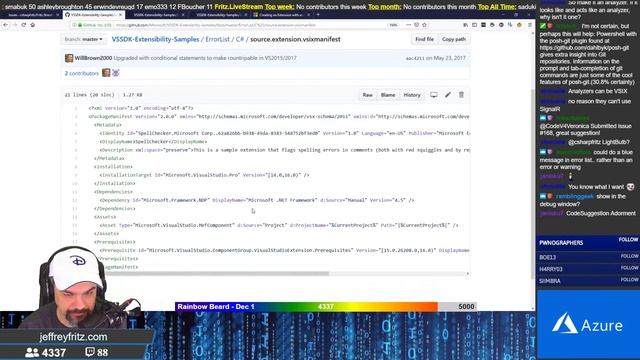Close the active VSSDK-Extensibility-Samples tab
This screenshot has width=640, height=360.
(120, 15)
